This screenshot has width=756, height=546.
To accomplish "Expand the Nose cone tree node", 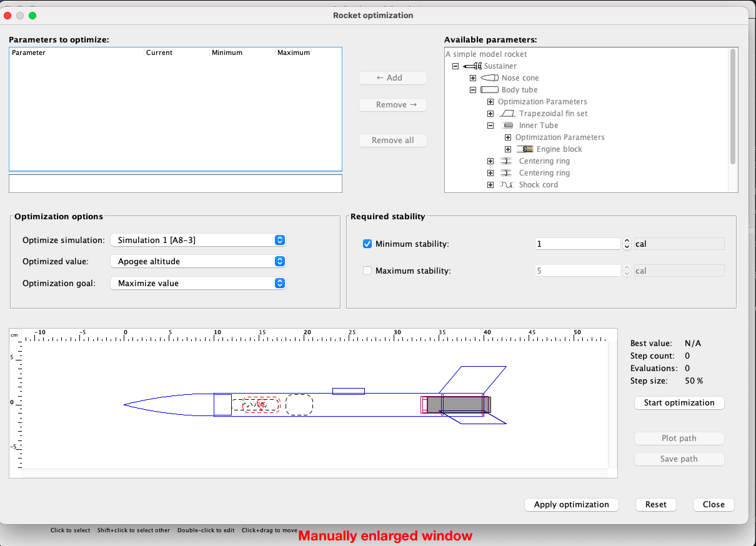I will [x=473, y=77].
